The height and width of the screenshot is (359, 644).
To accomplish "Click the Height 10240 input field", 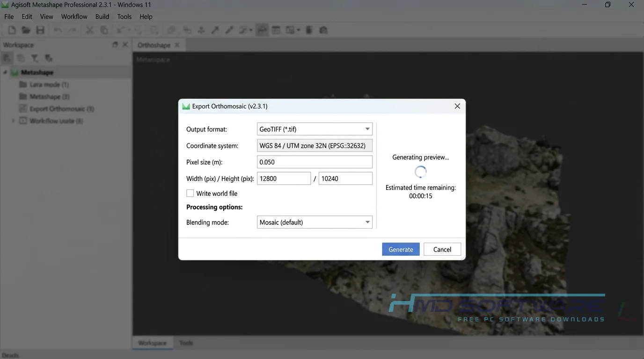I will 345,178.
